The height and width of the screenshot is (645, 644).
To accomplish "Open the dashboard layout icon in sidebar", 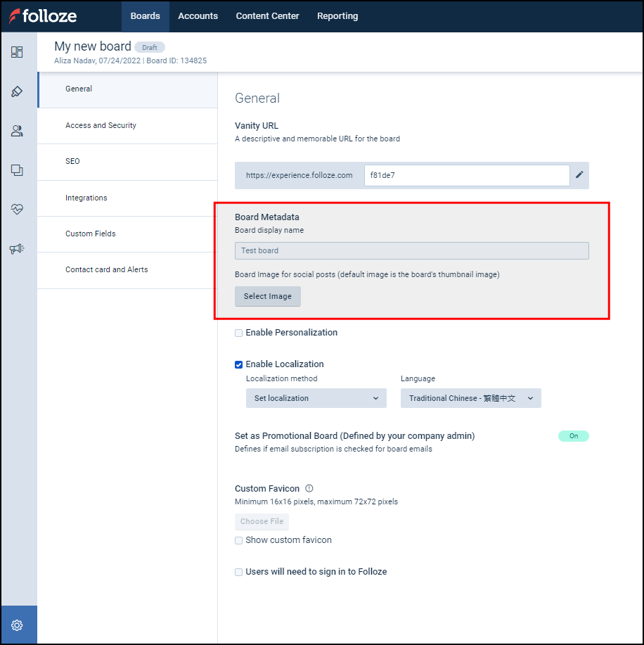I will (x=17, y=52).
